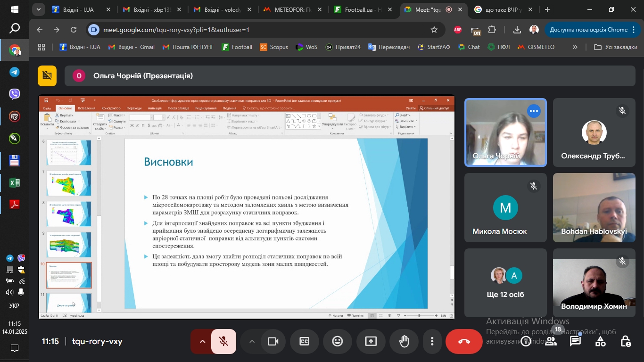Open more options three-dot menu in Meet
The image size is (644, 362).
coord(432,342)
